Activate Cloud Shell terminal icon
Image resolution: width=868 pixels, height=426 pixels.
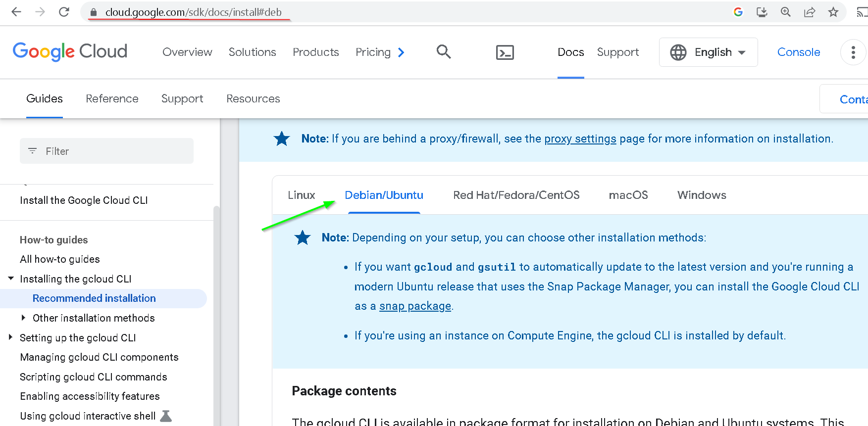[505, 52]
